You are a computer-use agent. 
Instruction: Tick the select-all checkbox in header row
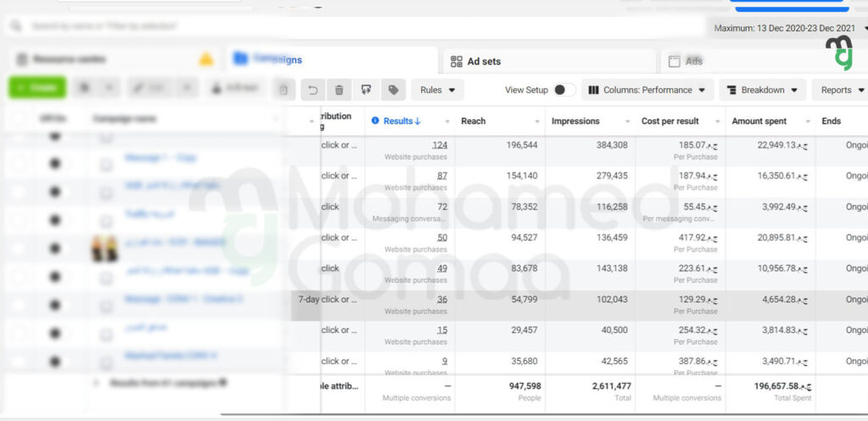point(17,119)
